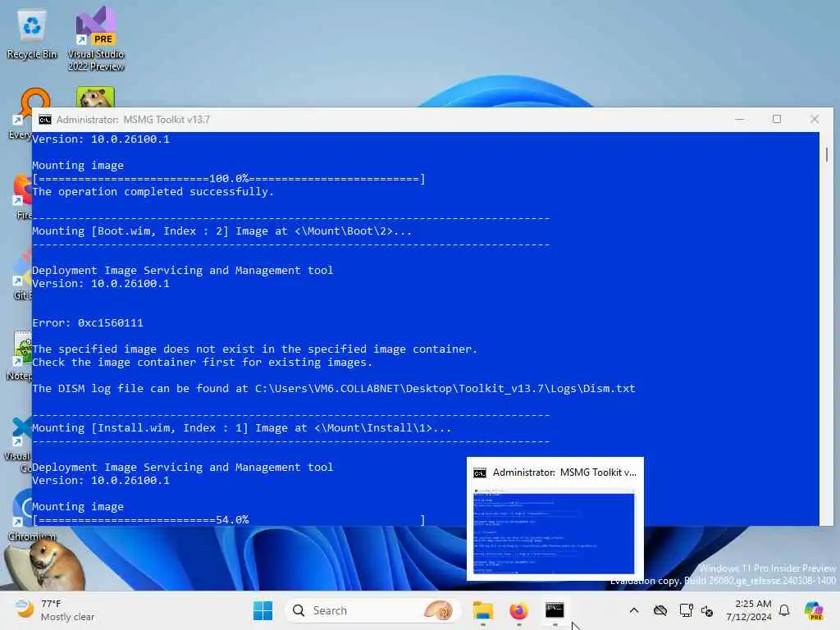
Task: Open the Windows Start menu
Action: (262, 610)
